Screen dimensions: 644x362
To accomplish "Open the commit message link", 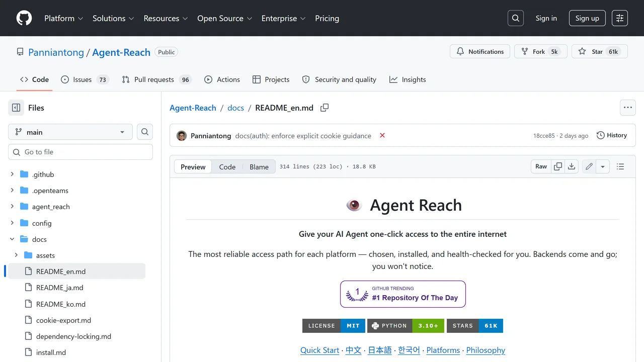I will coord(303,136).
